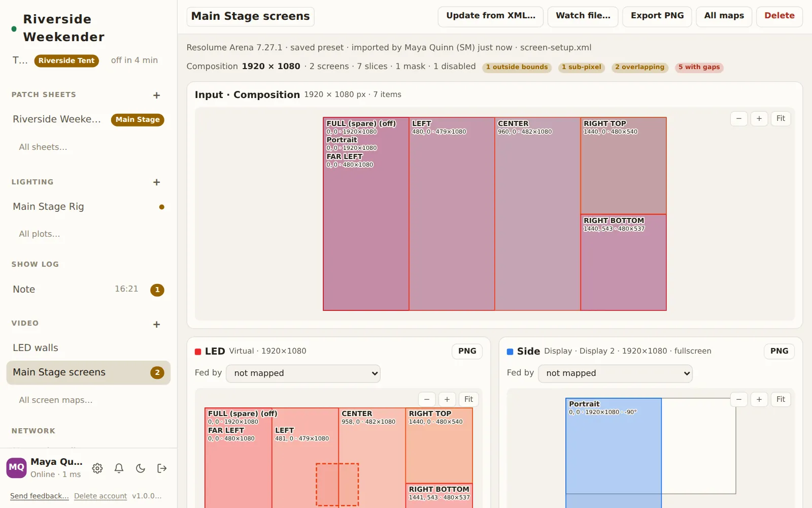Click Export PNG button
This screenshot has width=812, height=508.
[x=657, y=16]
